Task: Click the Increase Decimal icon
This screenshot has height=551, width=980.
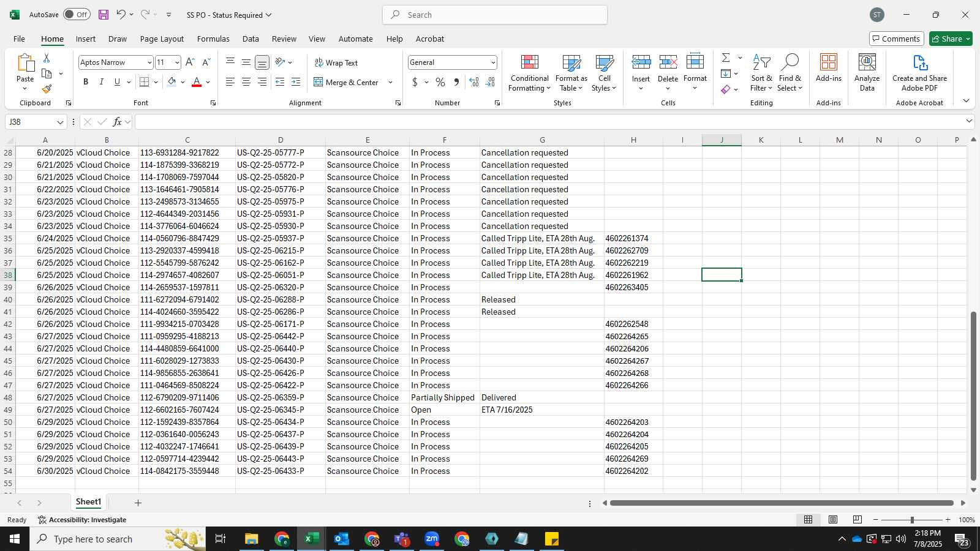Action: pyautogui.click(x=474, y=82)
